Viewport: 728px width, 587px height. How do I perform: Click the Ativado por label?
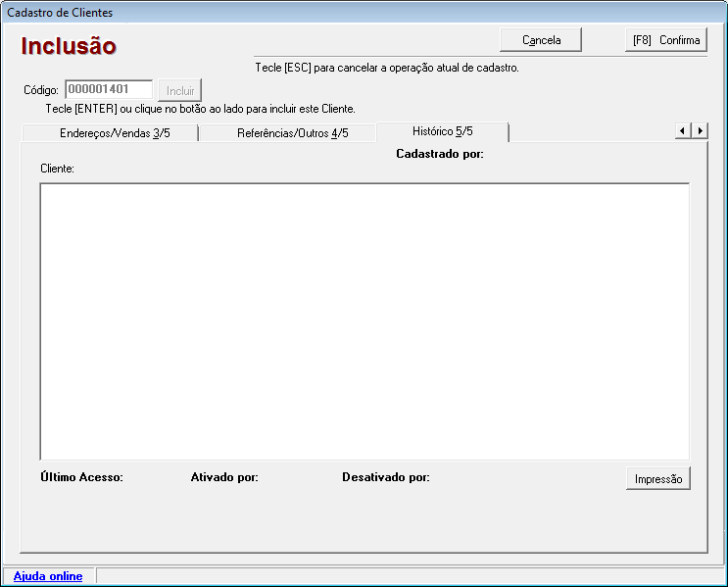click(x=224, y=477)
